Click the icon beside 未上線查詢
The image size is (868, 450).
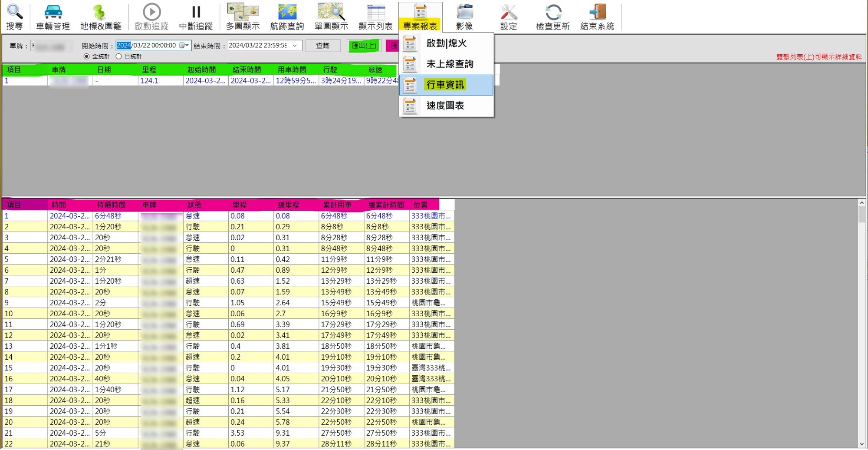[x=410, y=65]
